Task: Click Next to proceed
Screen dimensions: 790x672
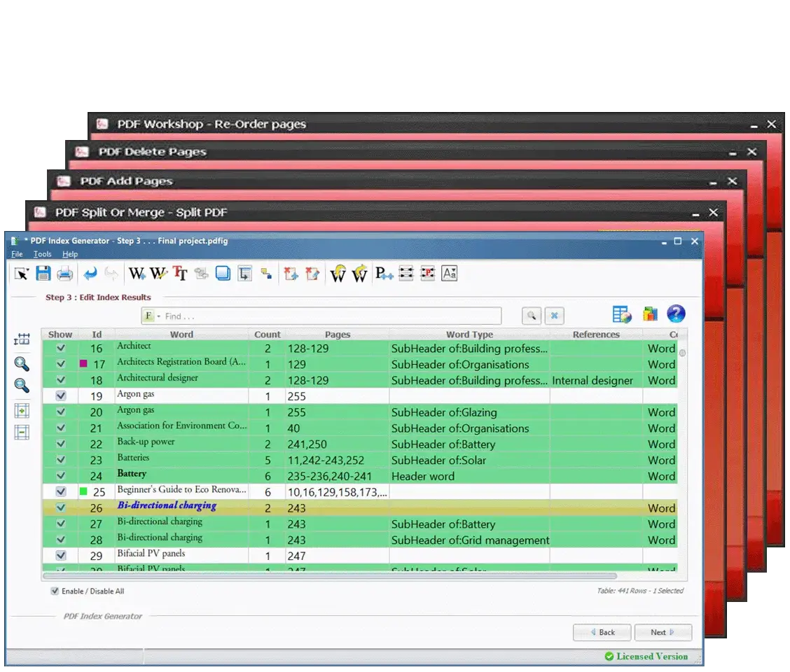Action: [x=663, y=632]
